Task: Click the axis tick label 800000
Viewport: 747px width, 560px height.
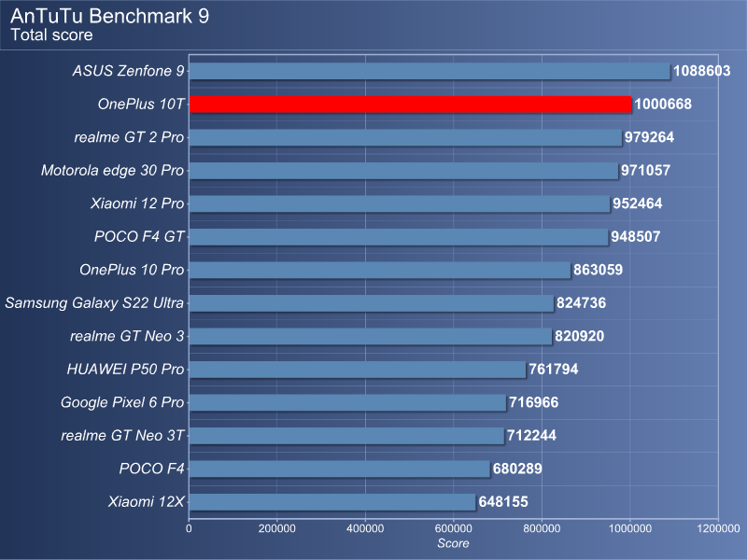Action: pyautogui.click(x=542, y=528)
